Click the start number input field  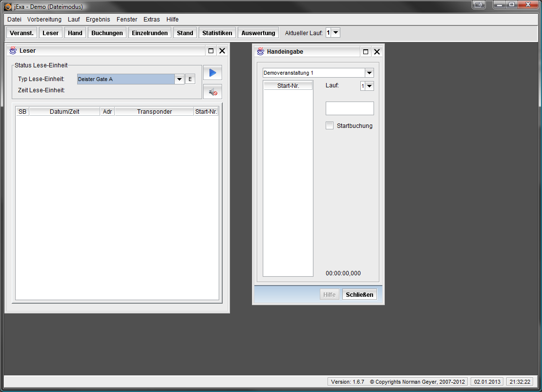pos(350,108)
